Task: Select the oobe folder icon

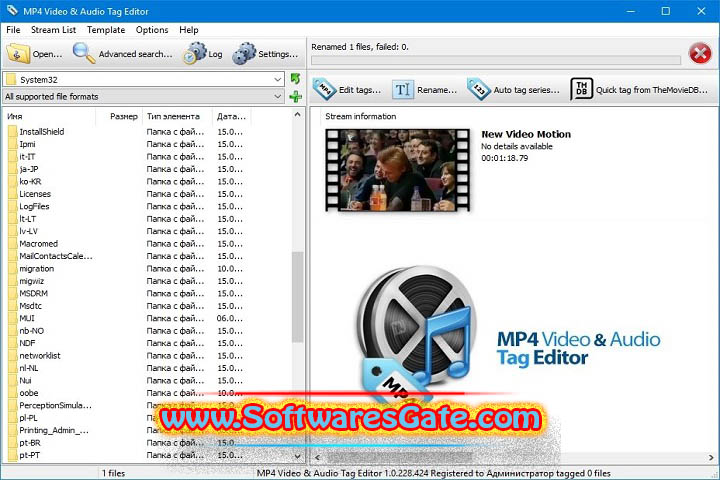Action: coord(12,393)
